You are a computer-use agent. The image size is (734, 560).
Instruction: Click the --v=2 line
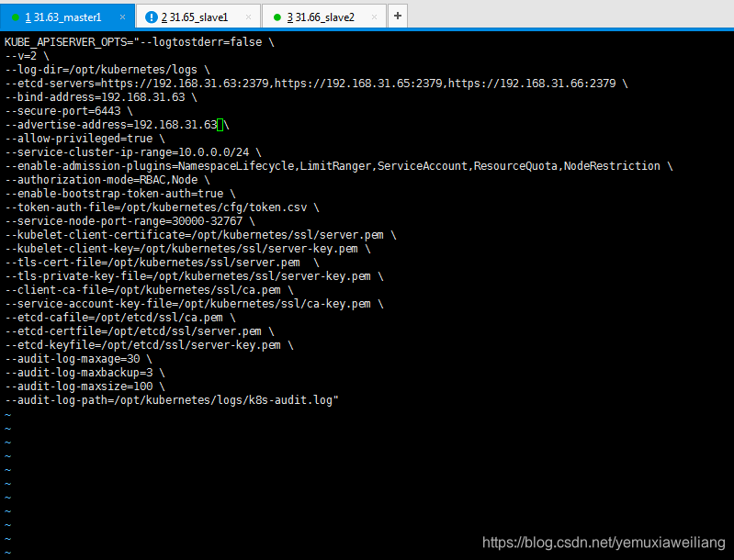pos(27,56)
